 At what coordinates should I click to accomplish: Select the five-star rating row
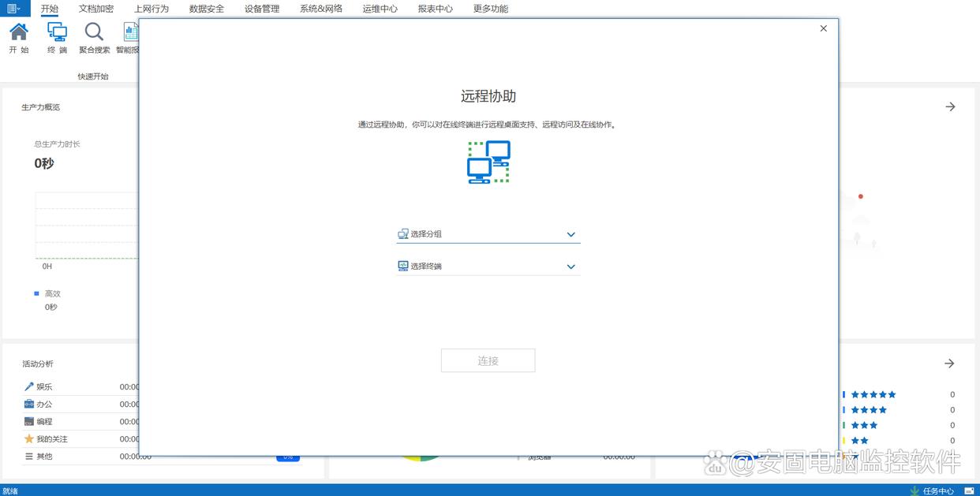coord(873,394)
